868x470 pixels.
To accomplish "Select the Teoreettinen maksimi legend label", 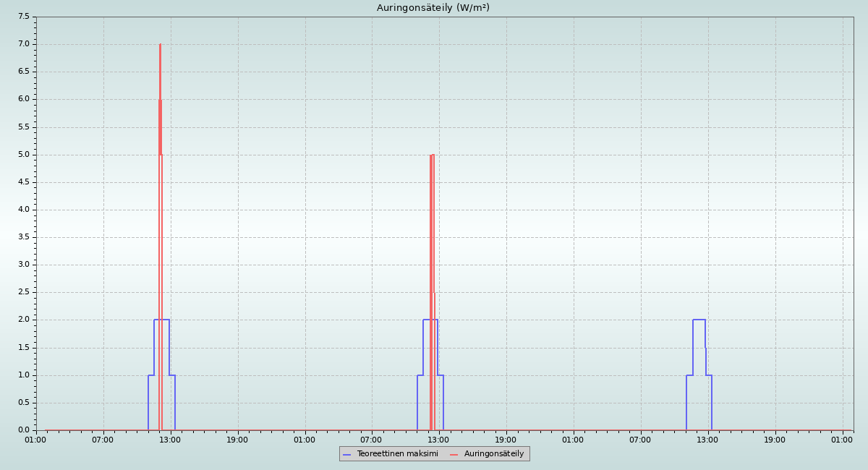I will click(397, 453).
